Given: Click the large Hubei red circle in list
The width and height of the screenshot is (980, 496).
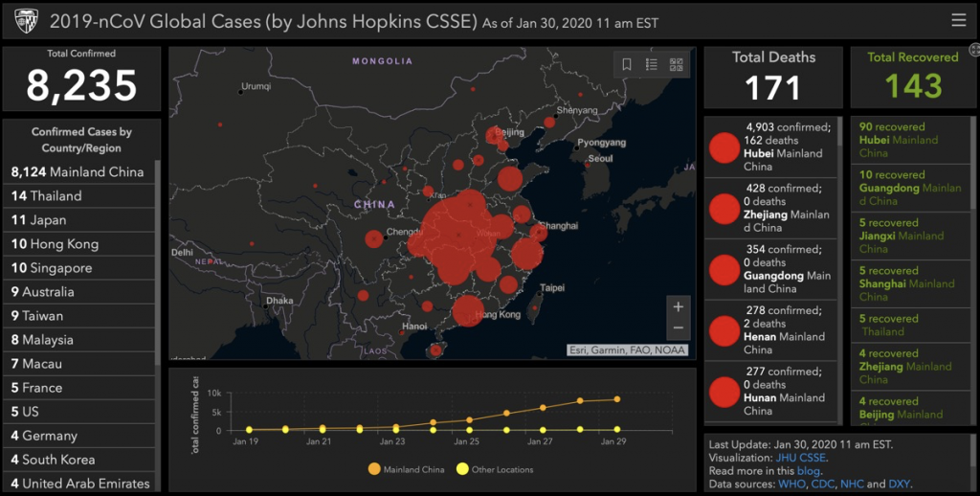Looking at the screenshot, I should [x=724, y=148].
